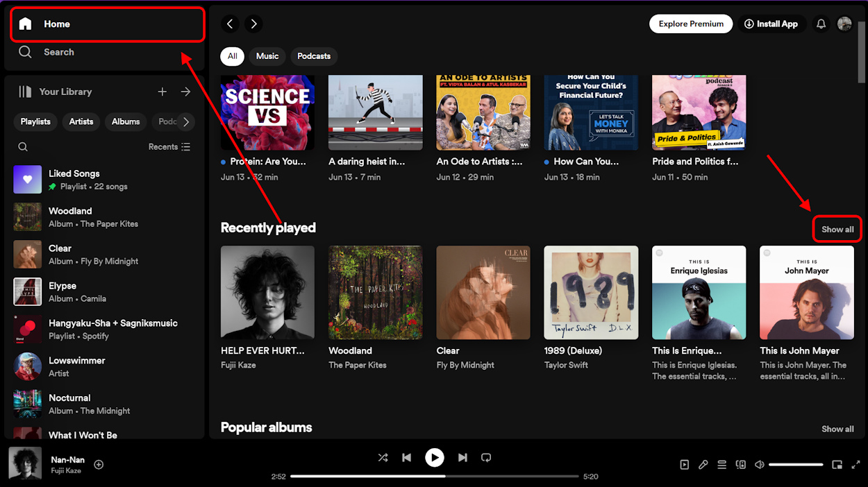Enable repeat mode
868x487 pixels.
pyautogui.click(x=486, y=457)
